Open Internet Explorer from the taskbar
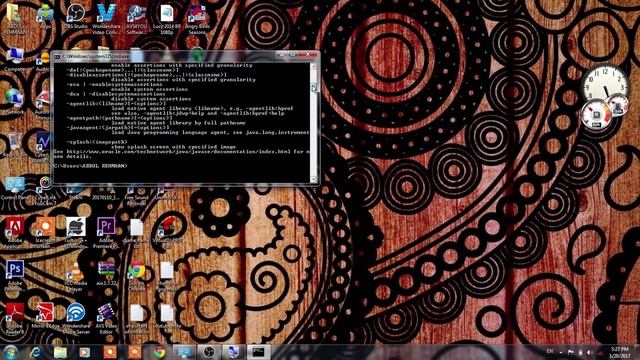This screenshot has width=640, height=360. point(36,352)
